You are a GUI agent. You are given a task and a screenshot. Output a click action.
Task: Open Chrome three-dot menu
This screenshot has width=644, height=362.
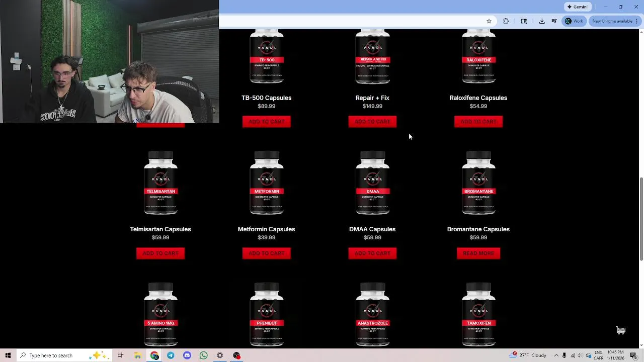click(637, 21)
